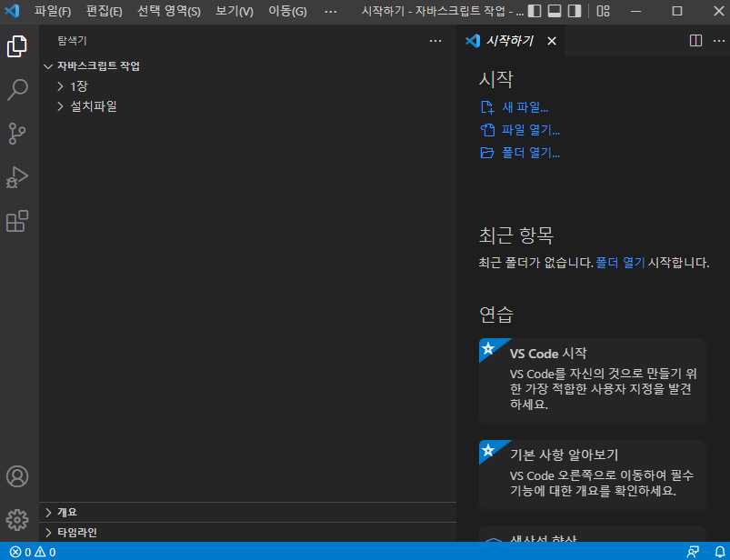730x560 pixels.
Task: Open the 파일(F) menu
Action: [53, 11]
